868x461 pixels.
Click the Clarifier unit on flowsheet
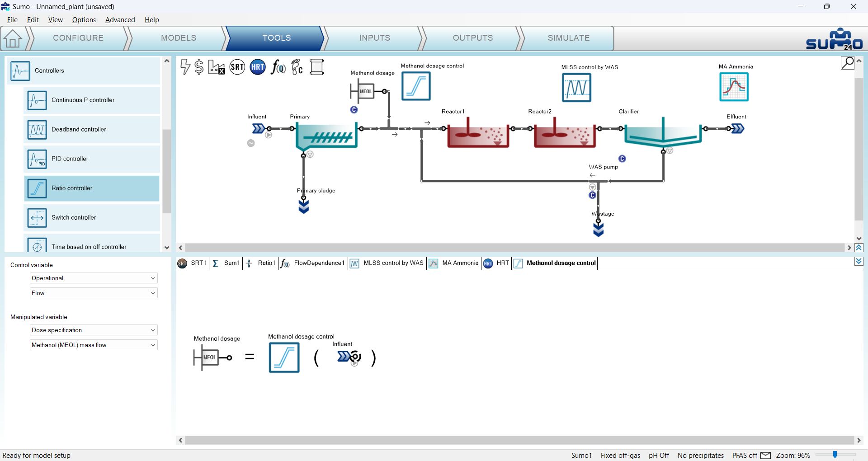pyautogui.click(x=663, y=133)
